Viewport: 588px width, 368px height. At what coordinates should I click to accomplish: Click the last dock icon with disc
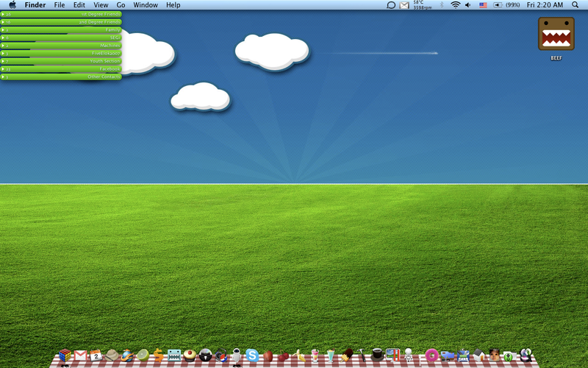[526, 355]
